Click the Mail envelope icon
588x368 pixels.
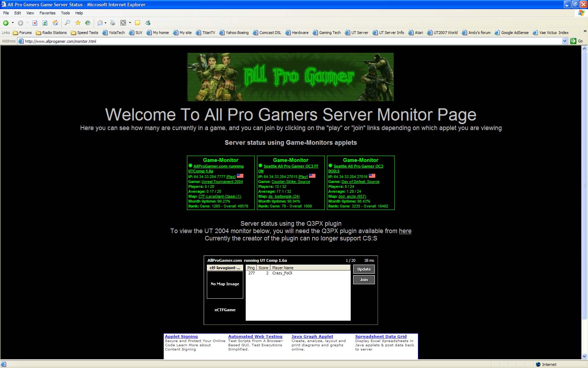click(x=100, y=23)
